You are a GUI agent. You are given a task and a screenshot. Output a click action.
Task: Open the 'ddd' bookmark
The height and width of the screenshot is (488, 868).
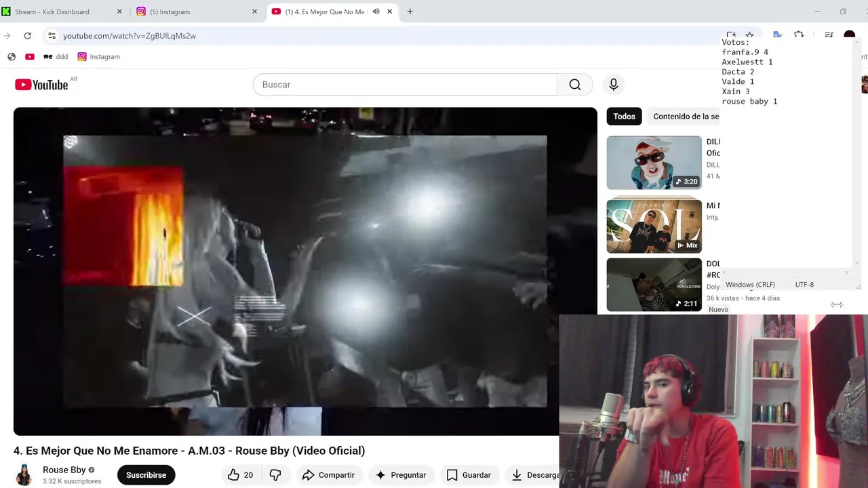(56, 57)
